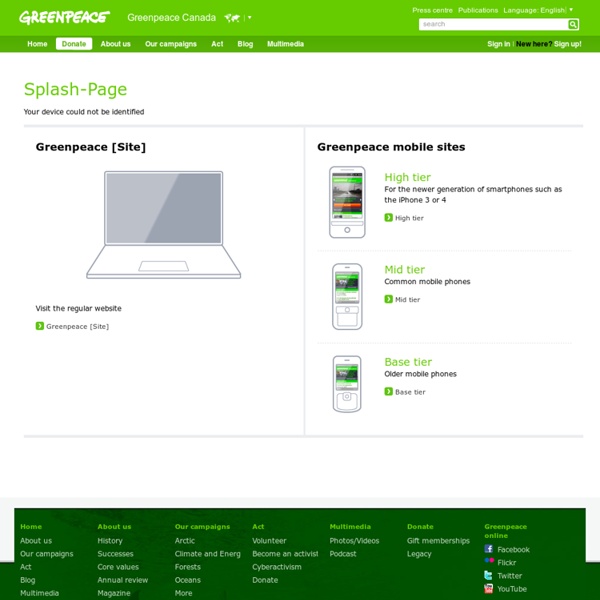This screenshot has width=600, height=600.
Task: Click the Facebook icon in footer
Action: click(489, 549)
